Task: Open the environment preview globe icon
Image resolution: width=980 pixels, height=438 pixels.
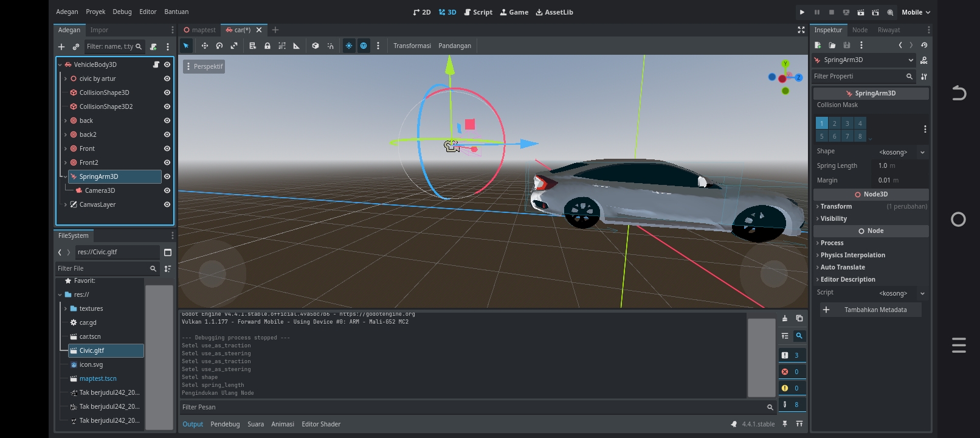Action: pos(364,46)
